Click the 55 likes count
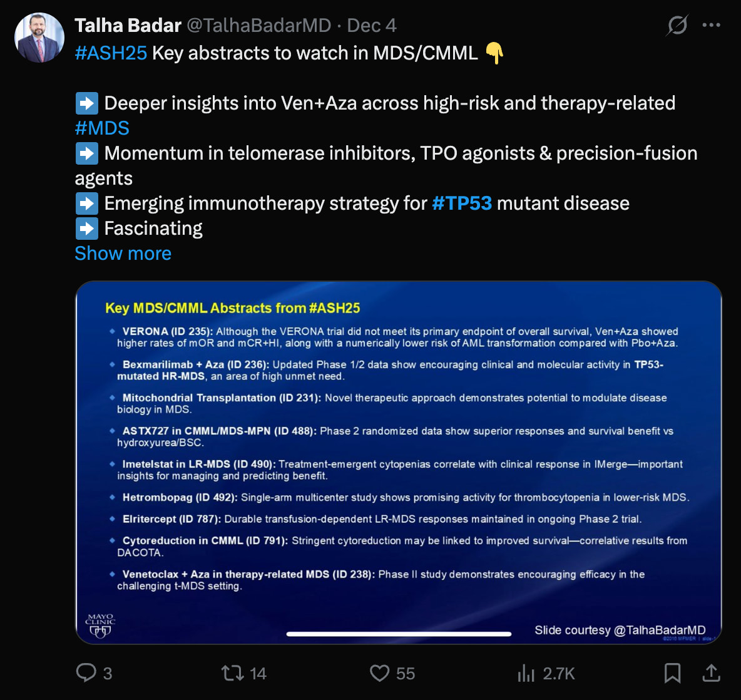741x700 pixels. 406,674
